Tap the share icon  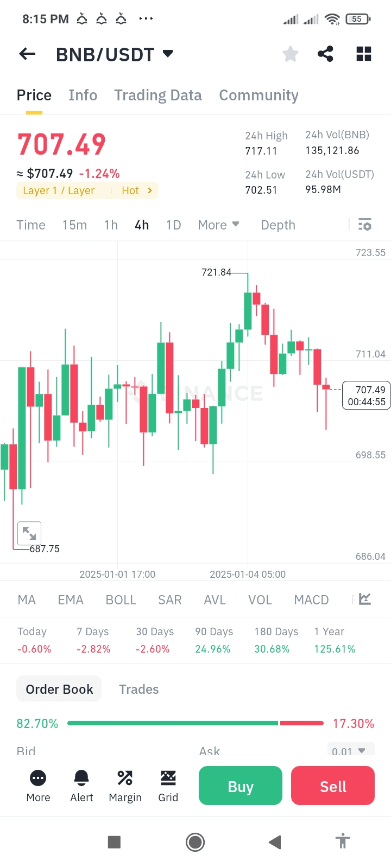click(325, 54)
